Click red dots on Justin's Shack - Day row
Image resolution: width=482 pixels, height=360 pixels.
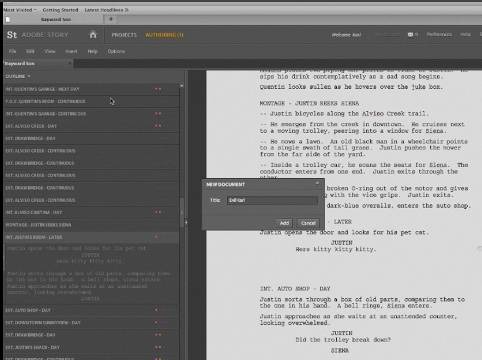(158, 347)
